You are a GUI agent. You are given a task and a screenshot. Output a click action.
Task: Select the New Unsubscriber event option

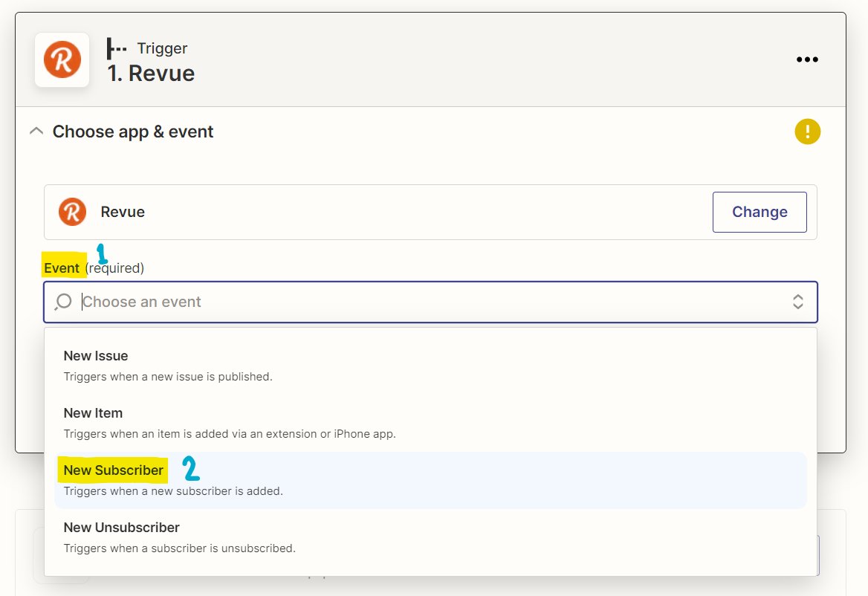(431, 537)
